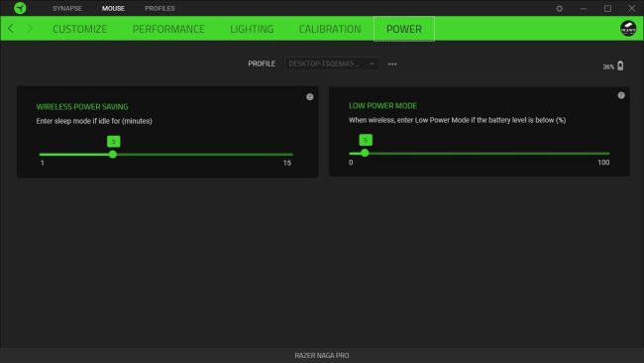Open help for Low Power Mode
The image size is (644, 363).
point(621,95)
